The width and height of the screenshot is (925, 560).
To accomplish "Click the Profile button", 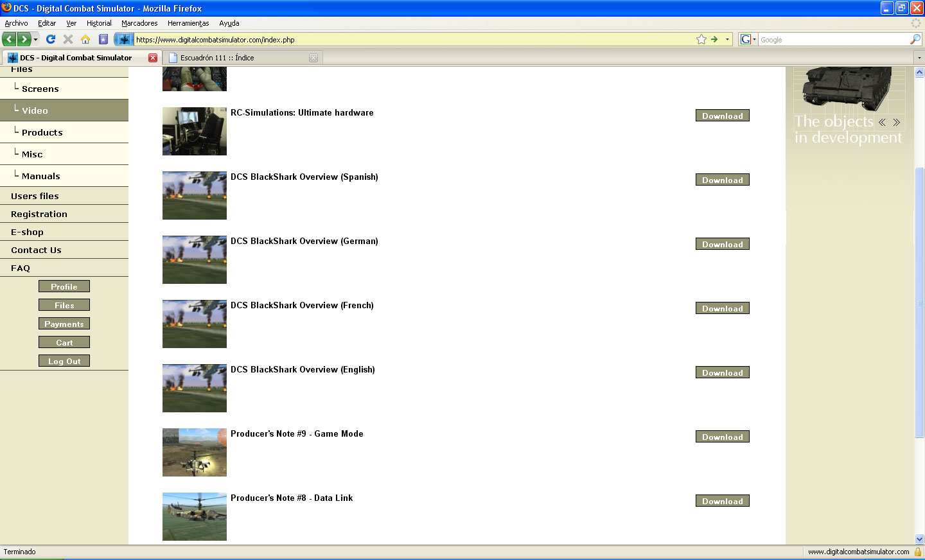I will click(64, 286).
